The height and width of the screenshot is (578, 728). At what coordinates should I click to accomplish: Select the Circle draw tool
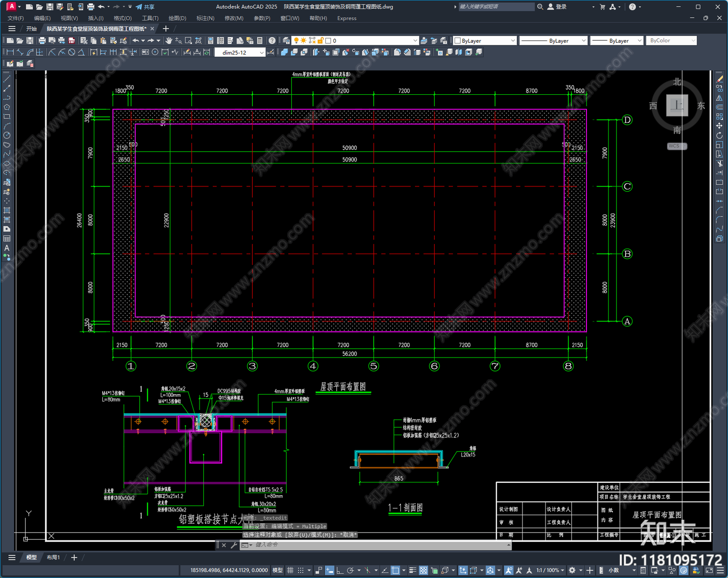[7, 135]
